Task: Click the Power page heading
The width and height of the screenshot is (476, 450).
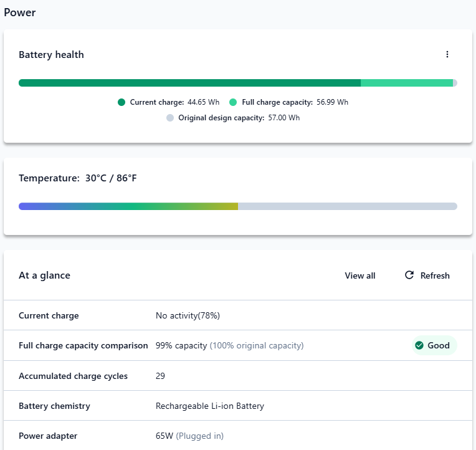Action: tap(20, 12)
